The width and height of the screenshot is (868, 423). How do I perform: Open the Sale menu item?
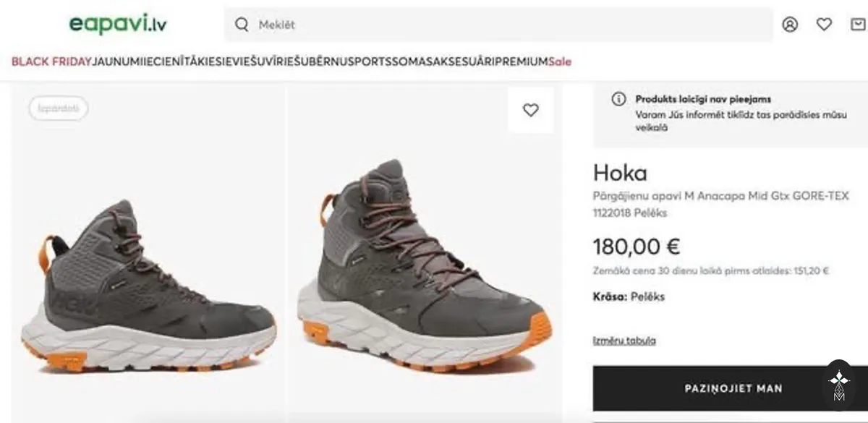pyautogui.click(x=560, y=61)
